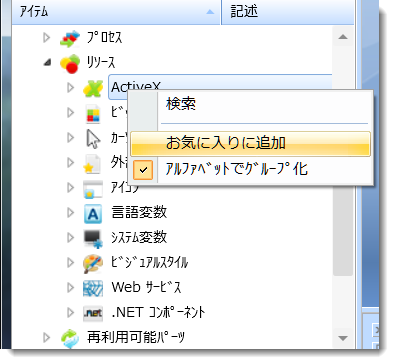
Task: Click the 言語変数 letter A icon
Action: 93,213
